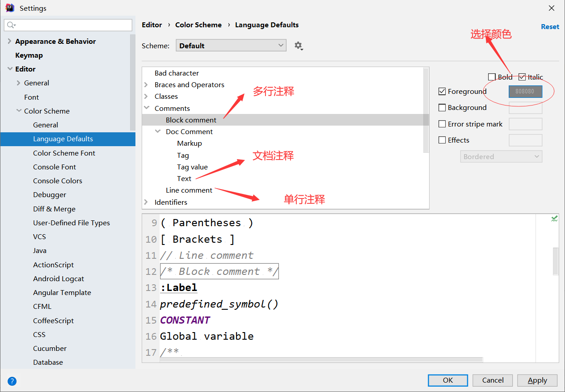Expand the General node under Editor
Screen dimensions: 565x392
point(19,83)
